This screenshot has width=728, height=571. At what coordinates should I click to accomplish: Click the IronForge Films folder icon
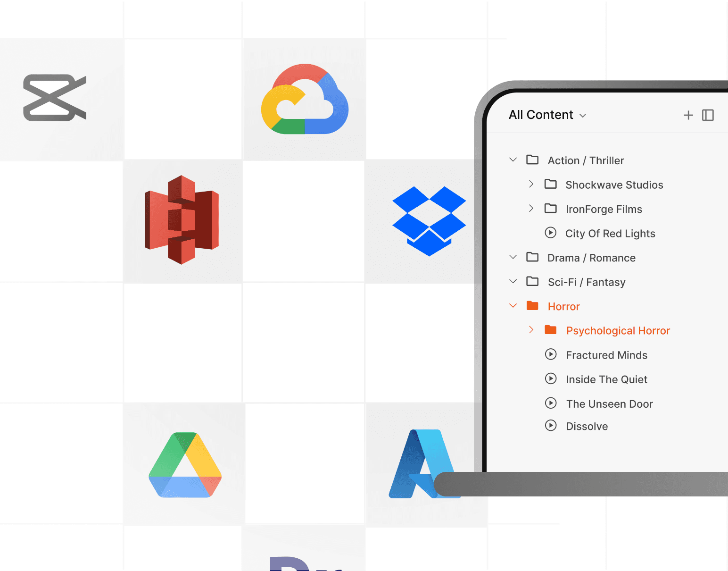coord(551,209)
